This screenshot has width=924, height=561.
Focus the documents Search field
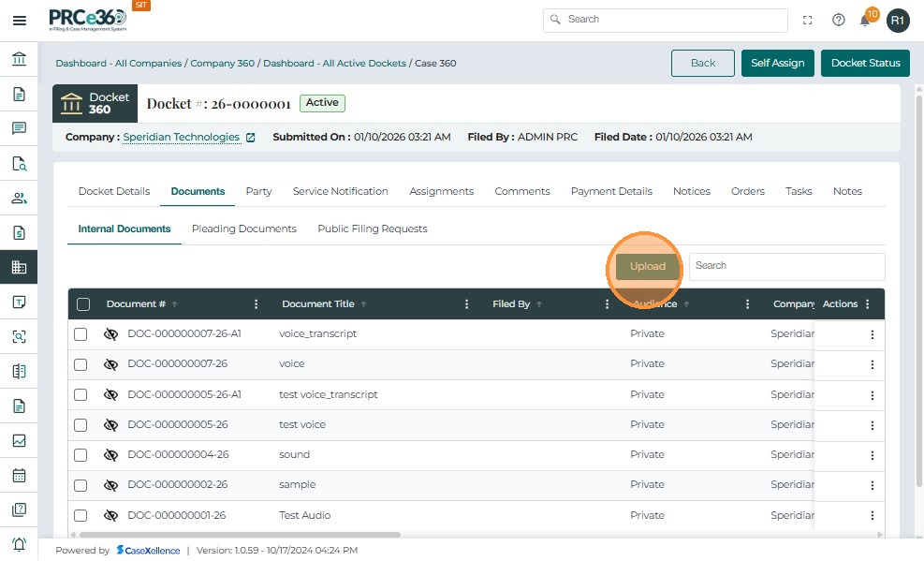tap(786, 266)
